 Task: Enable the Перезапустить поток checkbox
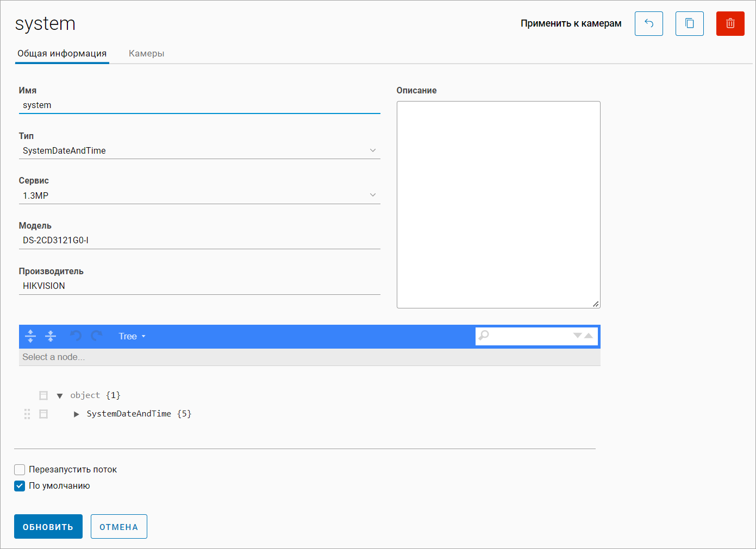tap(20, 470)
